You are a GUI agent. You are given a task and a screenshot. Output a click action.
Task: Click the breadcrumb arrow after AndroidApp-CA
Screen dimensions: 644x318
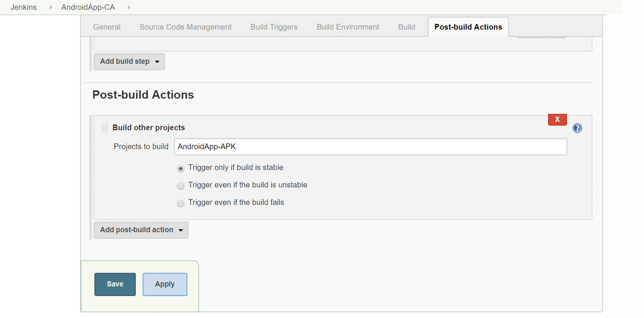tap(129, 7)
